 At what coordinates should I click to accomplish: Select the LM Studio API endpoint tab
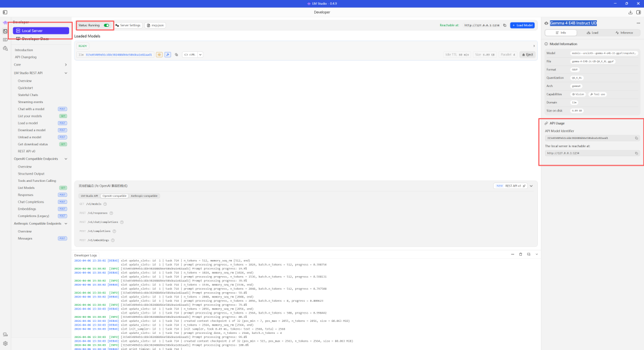tap(89, 196)
